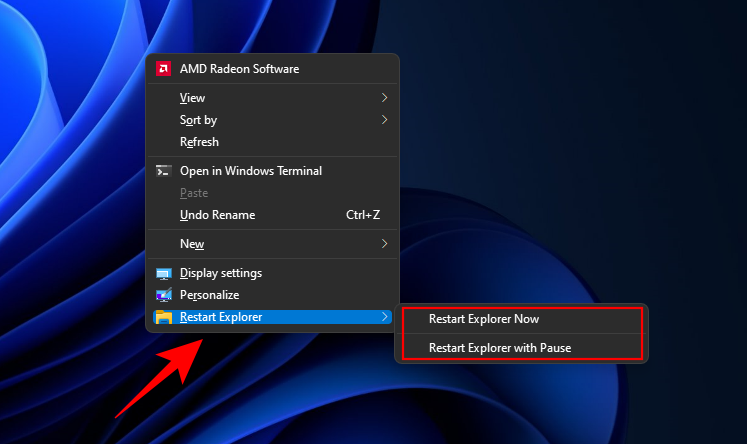
Task: Expand the Sort by submenu arrow
Action: pyautogui.click(x=384, y=120)
